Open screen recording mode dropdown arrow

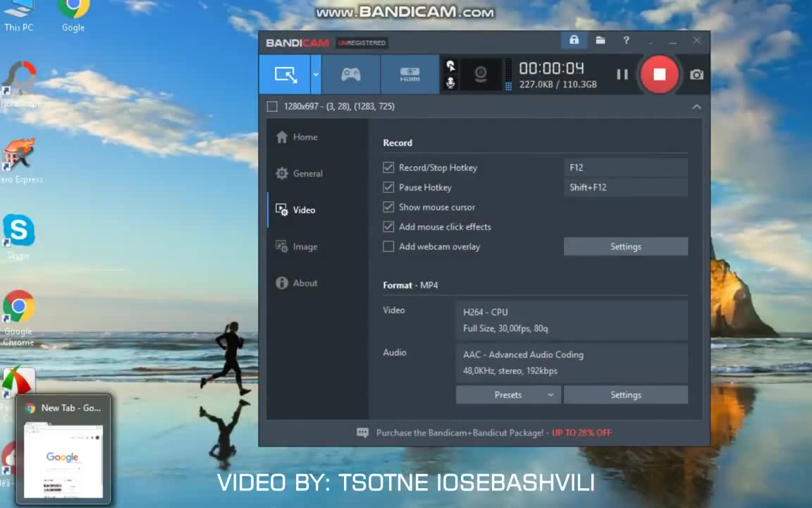click(x=316, y=75)
